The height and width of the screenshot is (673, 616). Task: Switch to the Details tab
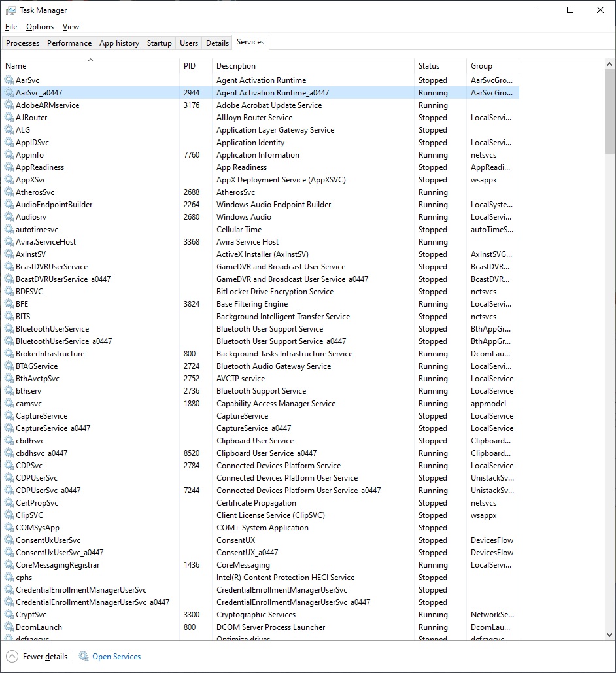coord(217,43)
